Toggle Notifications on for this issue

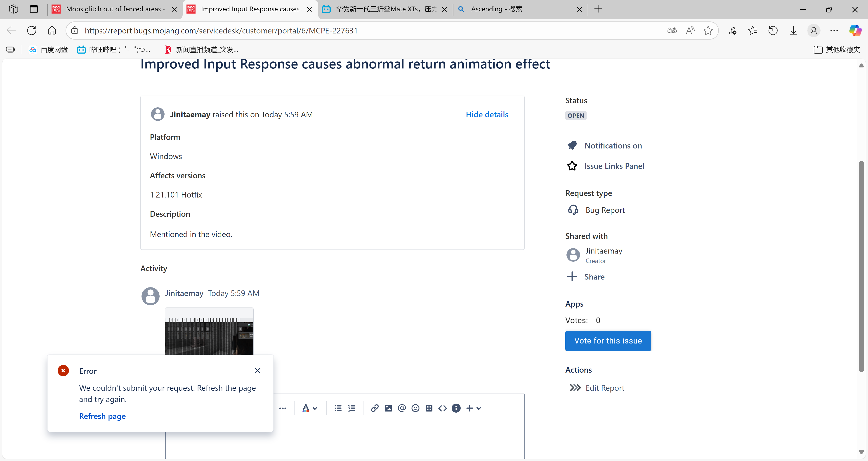(613, 146)
